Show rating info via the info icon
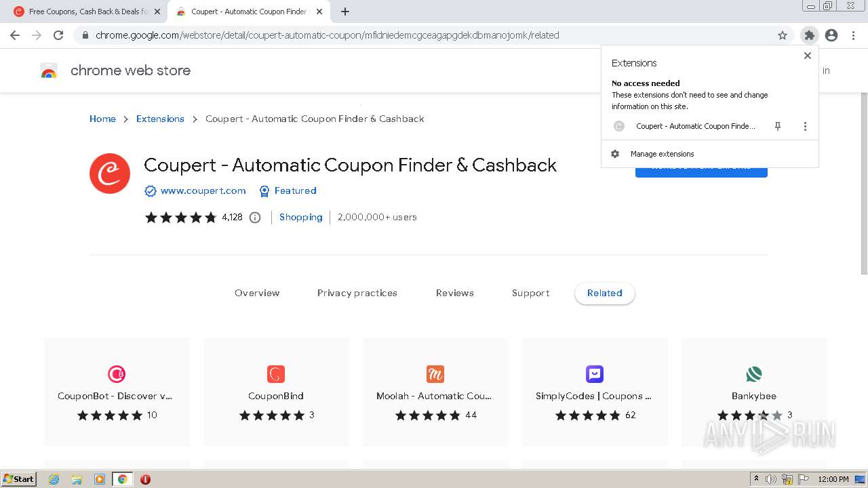 tap(255, 218)
